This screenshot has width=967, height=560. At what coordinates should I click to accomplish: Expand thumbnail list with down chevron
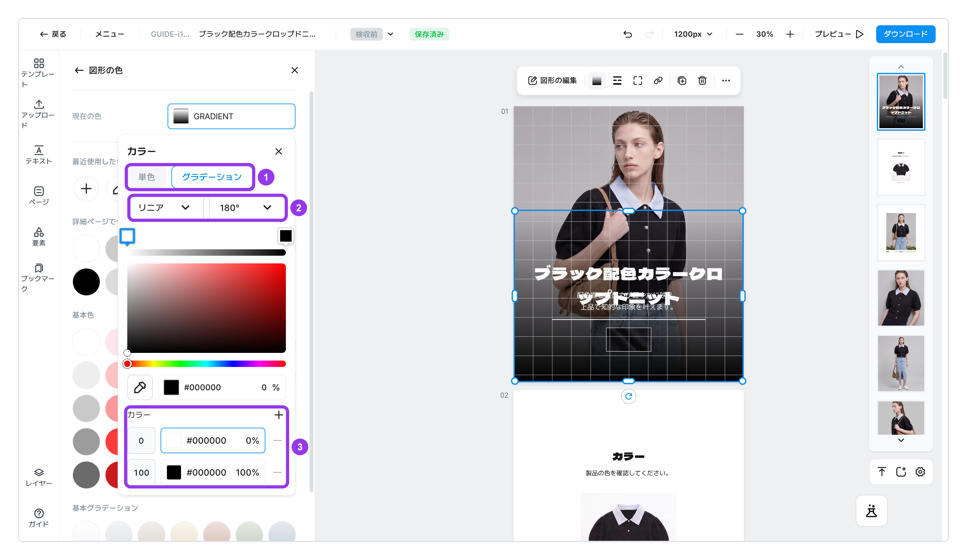click(900, 440)
